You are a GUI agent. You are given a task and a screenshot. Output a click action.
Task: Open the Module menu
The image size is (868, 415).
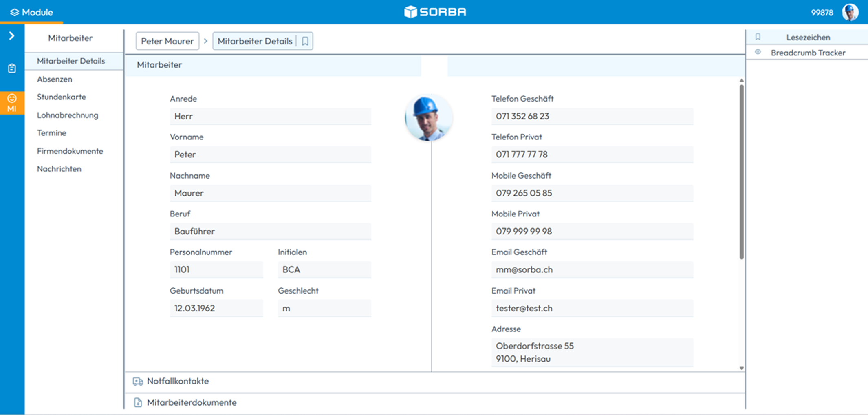pos(31,12)
